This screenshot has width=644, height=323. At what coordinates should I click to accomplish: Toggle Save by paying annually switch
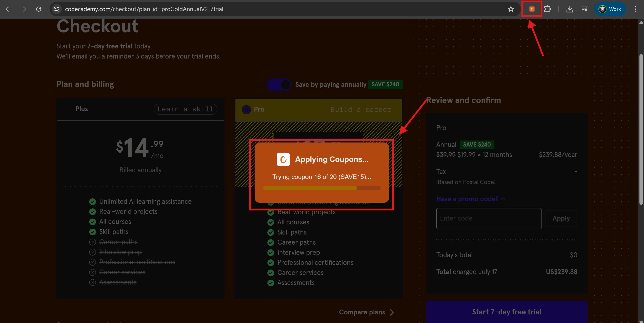click(279, 85)
